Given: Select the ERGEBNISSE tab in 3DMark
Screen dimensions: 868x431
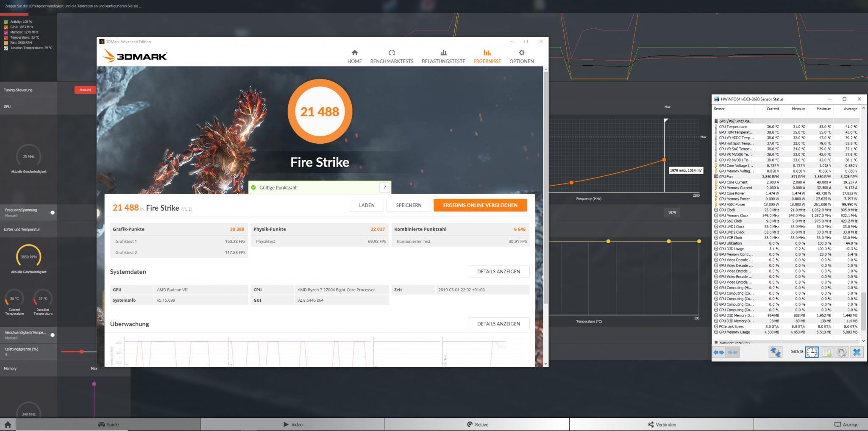Looking at the screenshot, I should pyautogui.click(x=487, y=56).
